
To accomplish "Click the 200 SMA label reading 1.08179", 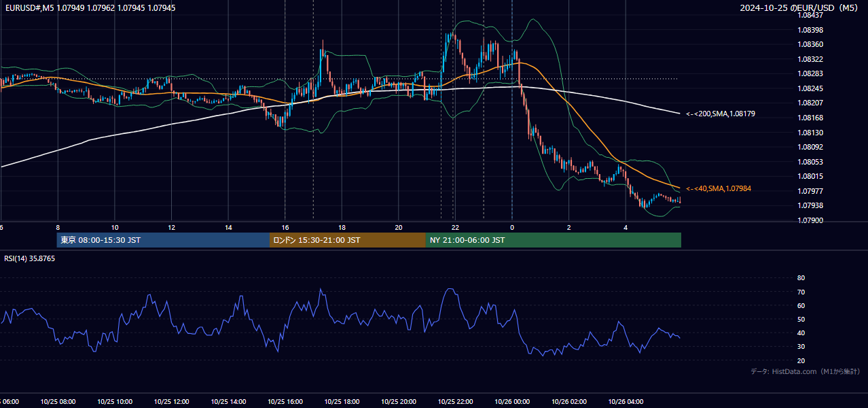I will 721,114.
